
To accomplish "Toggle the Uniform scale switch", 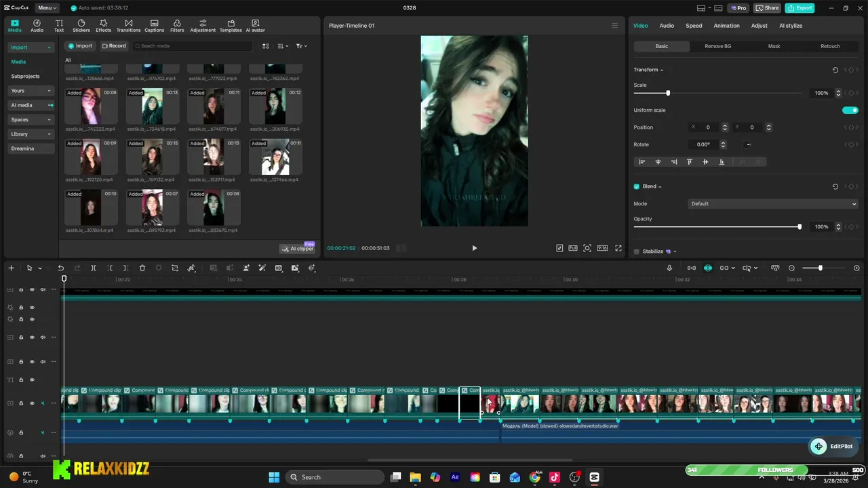I will tap(850, 110).
